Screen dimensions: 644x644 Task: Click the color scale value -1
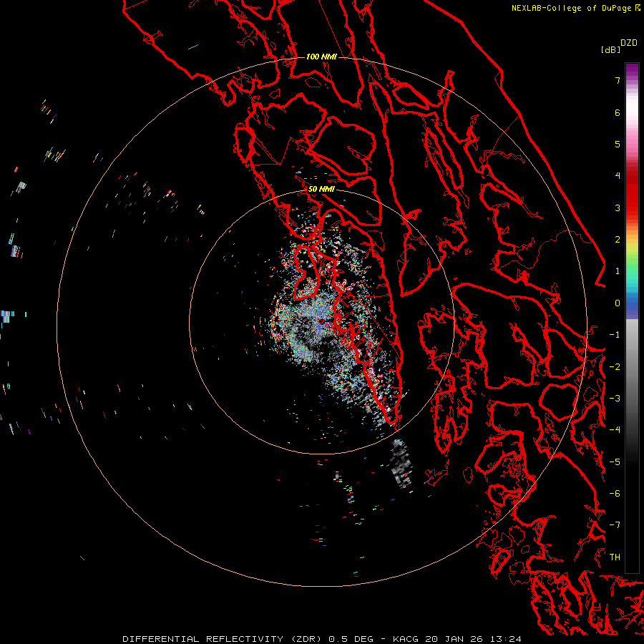[x=615, y=335]
